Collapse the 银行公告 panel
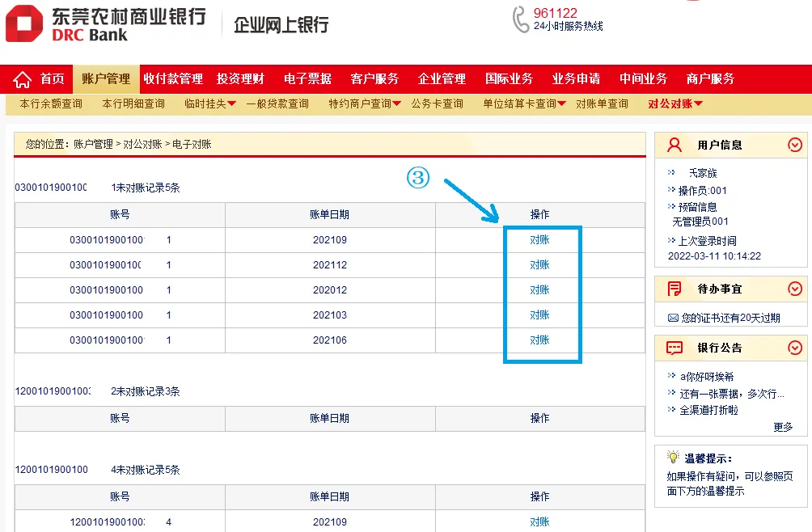Screen dimensions: 812x532 pyautogui.click(x=795, y=348)
